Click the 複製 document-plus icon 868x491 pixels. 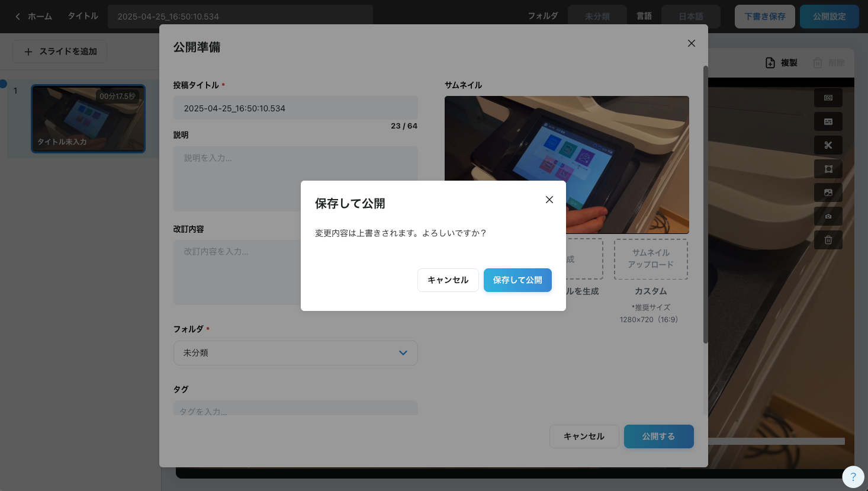770,63
